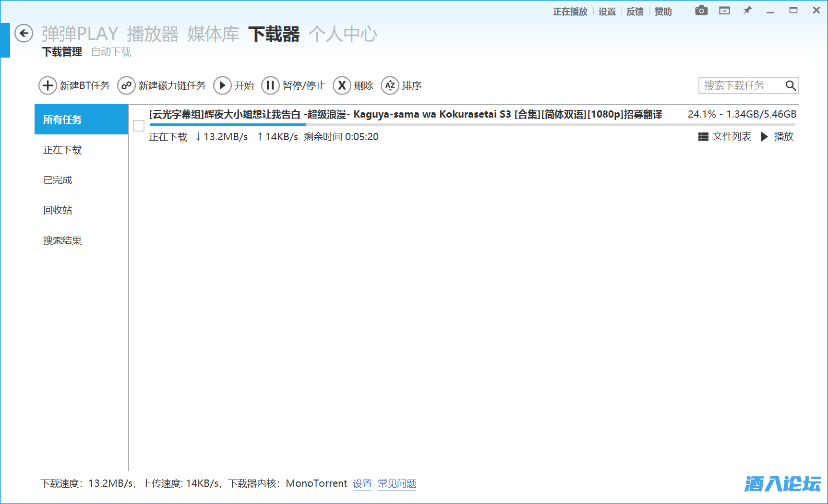The image size is (828, 504).
Task: Open the downloader 设置 link at bottom
Action: tap(362, 483)
